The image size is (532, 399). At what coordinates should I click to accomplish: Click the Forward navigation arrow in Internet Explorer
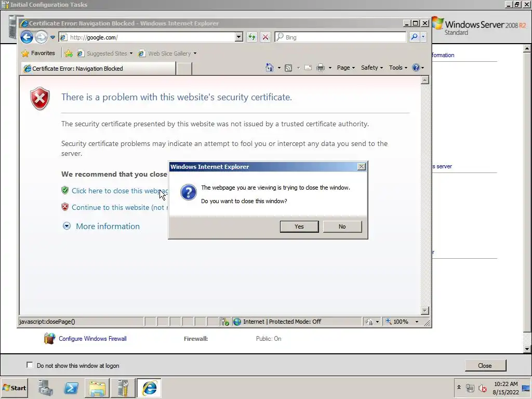(42, 37)
